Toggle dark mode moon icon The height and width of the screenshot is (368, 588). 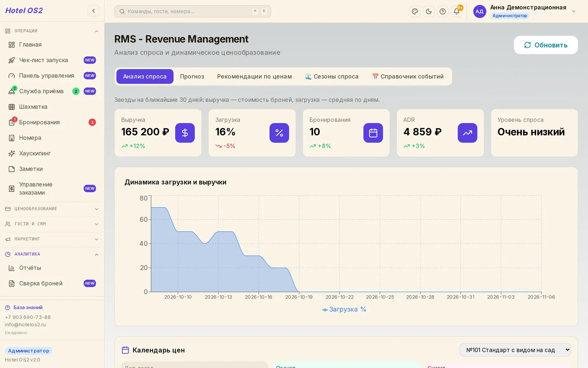[x=429, y=11]
